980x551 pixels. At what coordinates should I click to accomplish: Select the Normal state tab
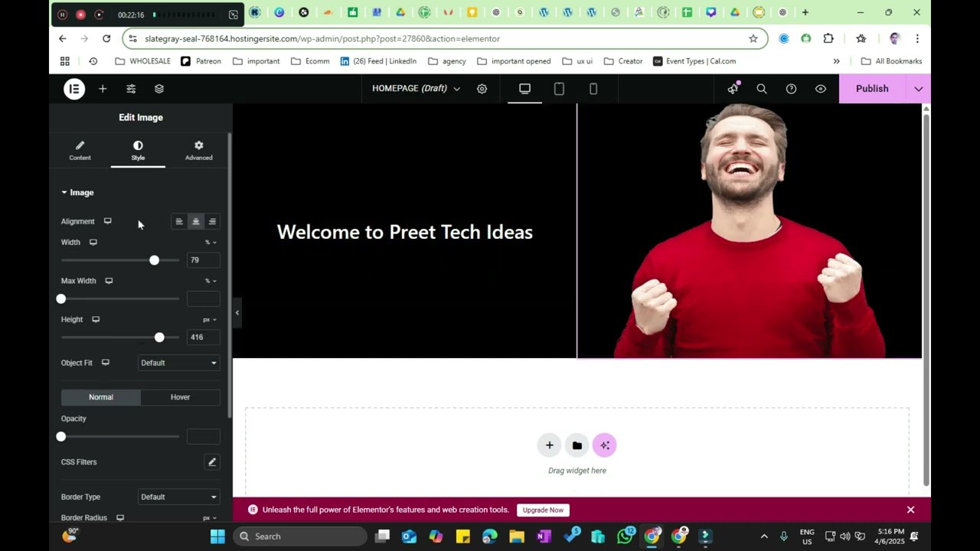click(101, 397)
